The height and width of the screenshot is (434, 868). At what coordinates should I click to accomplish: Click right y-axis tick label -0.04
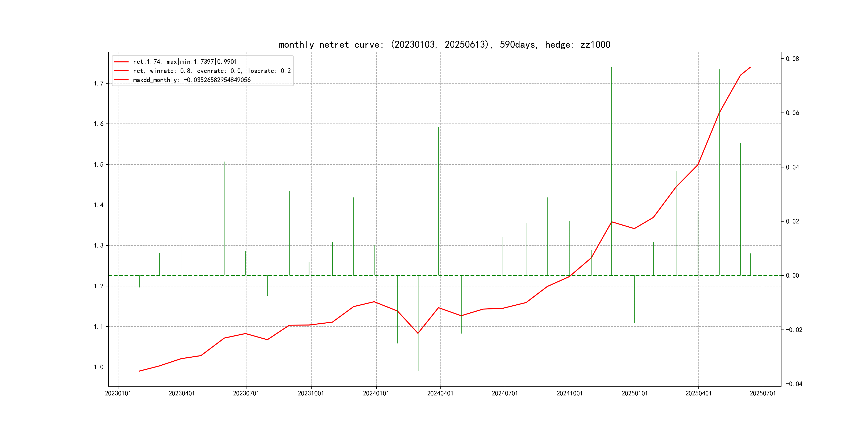[794, 384]
